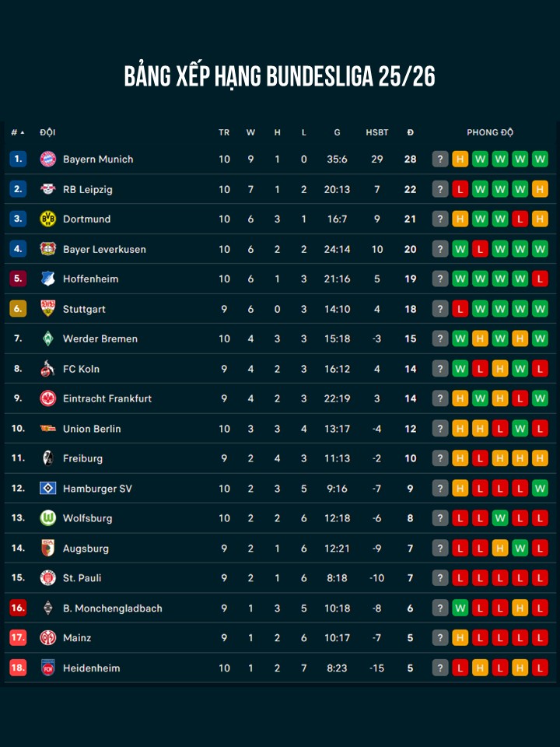
Task: Click the Dortmund BVB logo
Action: (48, 219)
